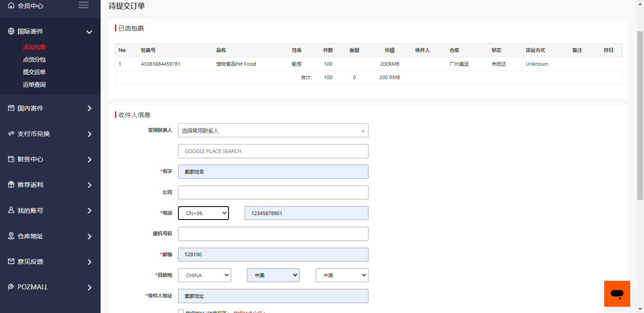Select 运单查询 in the sidebar submenu
This screenshot has width=644, height=313.
pyautogui.click(x=34, y=85)
